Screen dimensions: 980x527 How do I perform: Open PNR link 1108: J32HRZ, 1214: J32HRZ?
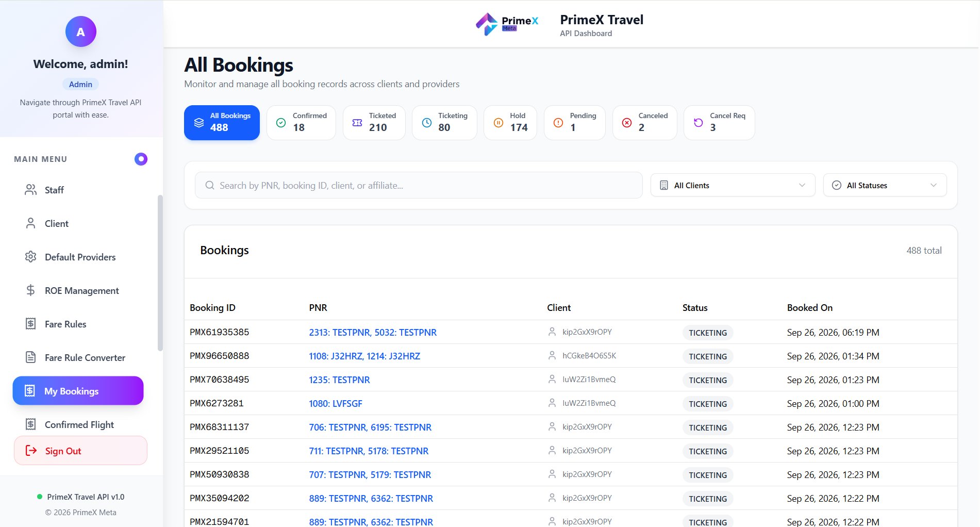point(364,356)
